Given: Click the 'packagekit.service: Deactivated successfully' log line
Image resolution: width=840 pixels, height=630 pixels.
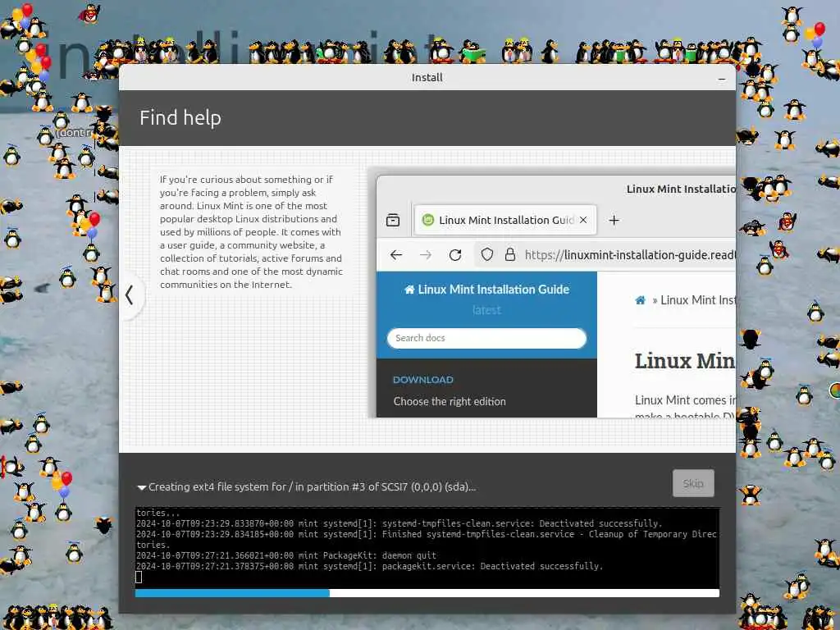Looking at the screenshot, I should [x=370, y=566].
